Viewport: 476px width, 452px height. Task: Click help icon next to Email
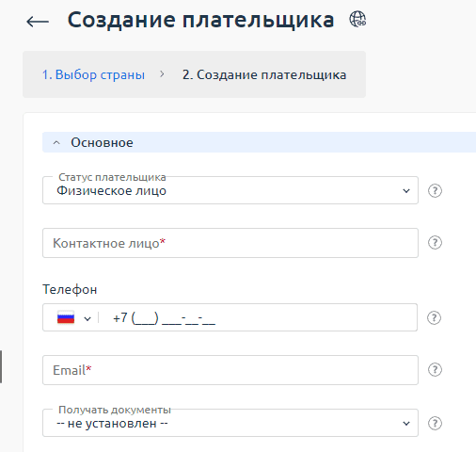[x=435, y=370]
